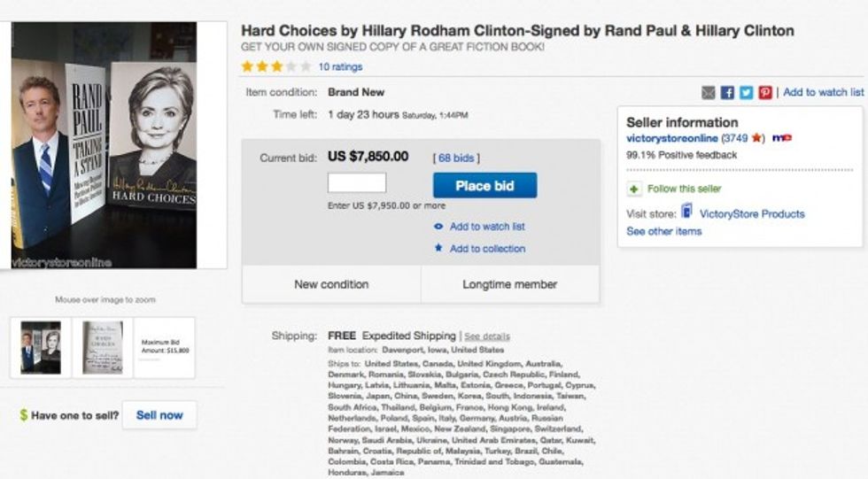Share listing via email envelope icon
Viewport: 868px width, 479px height.
[709, 92]
